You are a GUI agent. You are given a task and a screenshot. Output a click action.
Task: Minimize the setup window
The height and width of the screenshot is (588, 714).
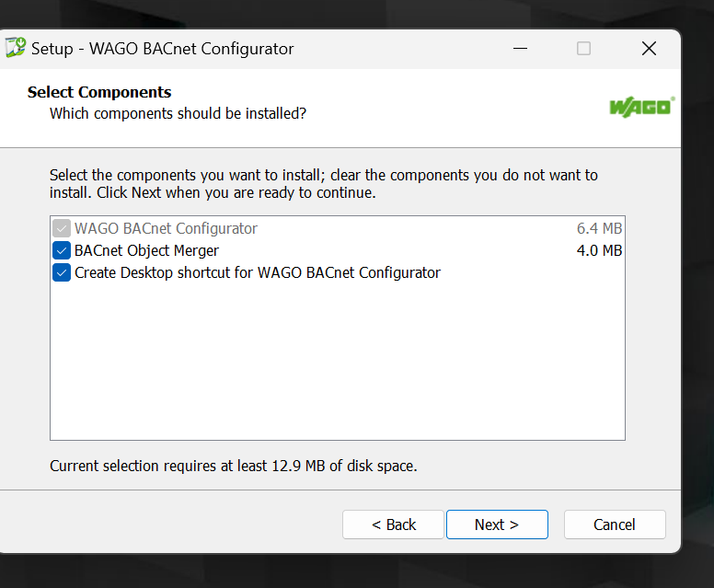(x=520, y=48)
